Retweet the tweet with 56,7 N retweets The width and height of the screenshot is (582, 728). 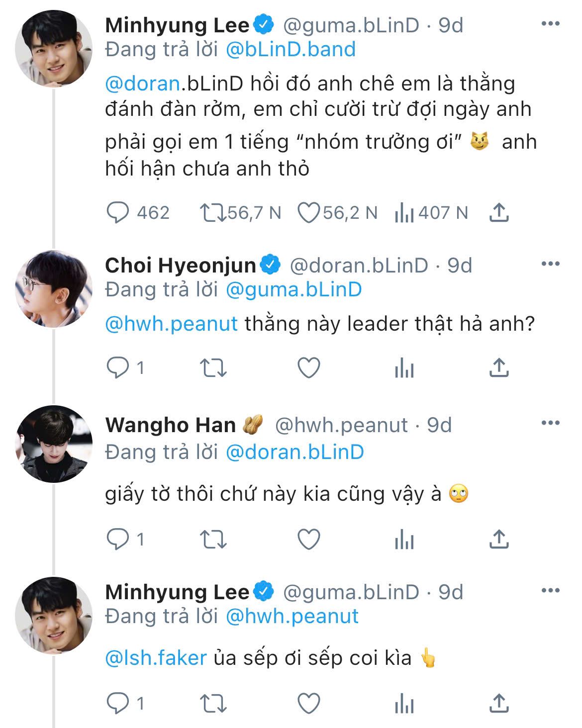(x=213, y=213)
